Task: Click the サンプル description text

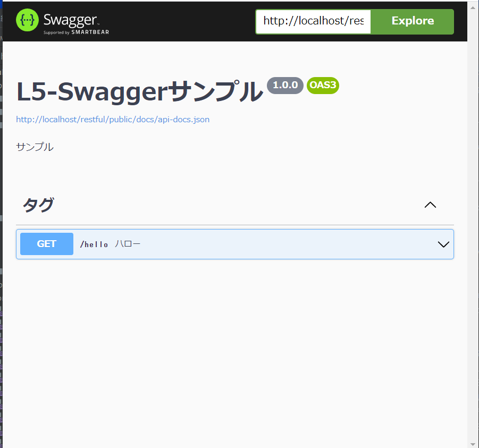Action: tap(35, 147)
